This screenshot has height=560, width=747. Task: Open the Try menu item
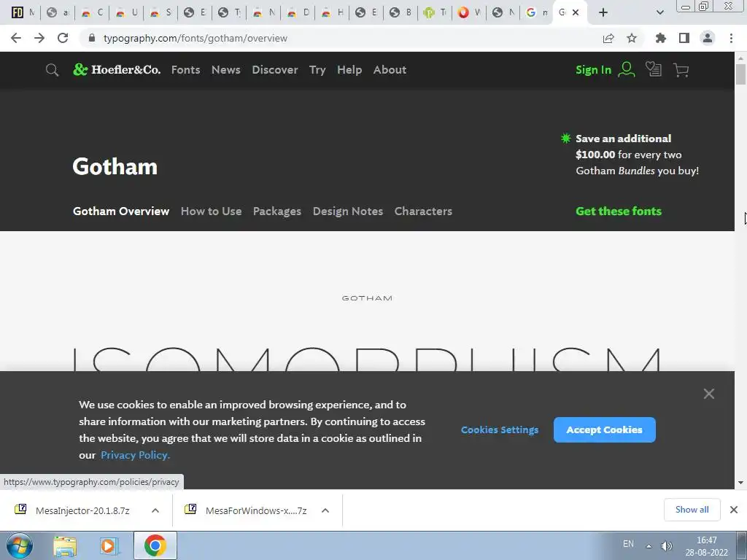[317, 70]
